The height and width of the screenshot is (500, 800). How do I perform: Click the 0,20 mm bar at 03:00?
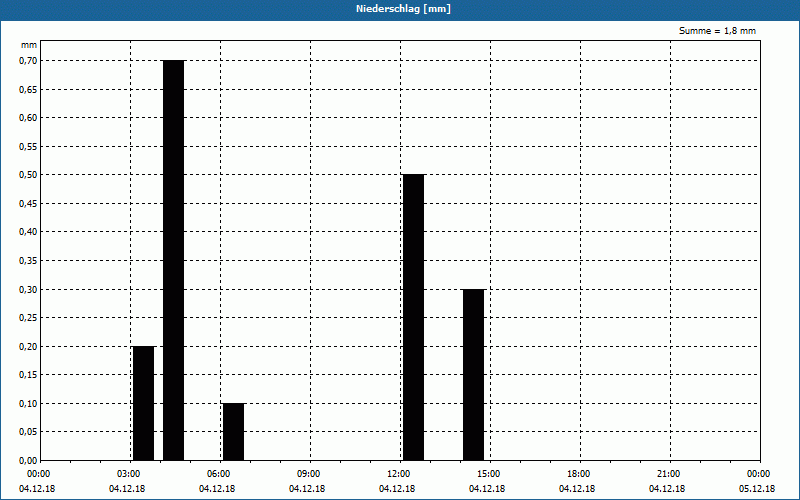tap(143, 403)
